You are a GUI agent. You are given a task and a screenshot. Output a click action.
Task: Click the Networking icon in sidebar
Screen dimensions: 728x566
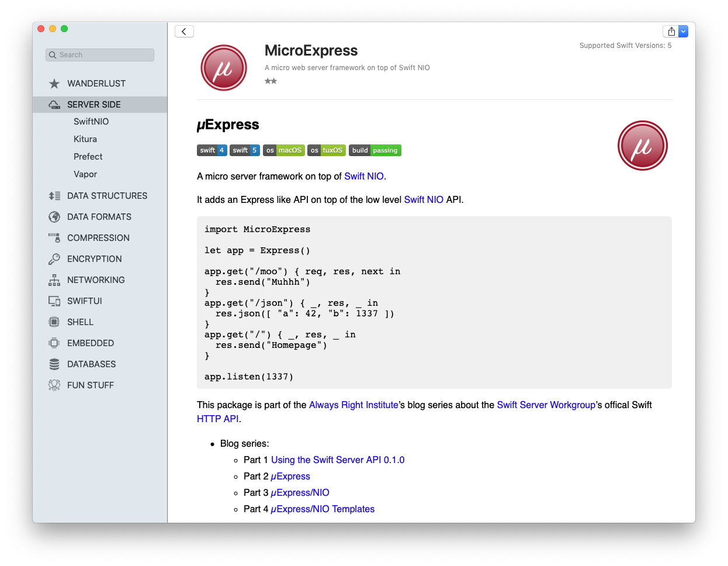coord(54,280)
